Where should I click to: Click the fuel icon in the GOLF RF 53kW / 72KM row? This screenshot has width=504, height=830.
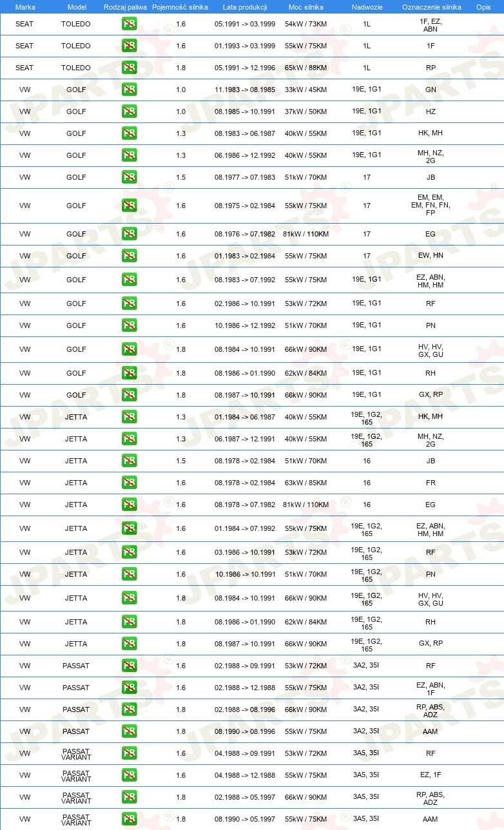pyautogui.click(x=129, y=304)
